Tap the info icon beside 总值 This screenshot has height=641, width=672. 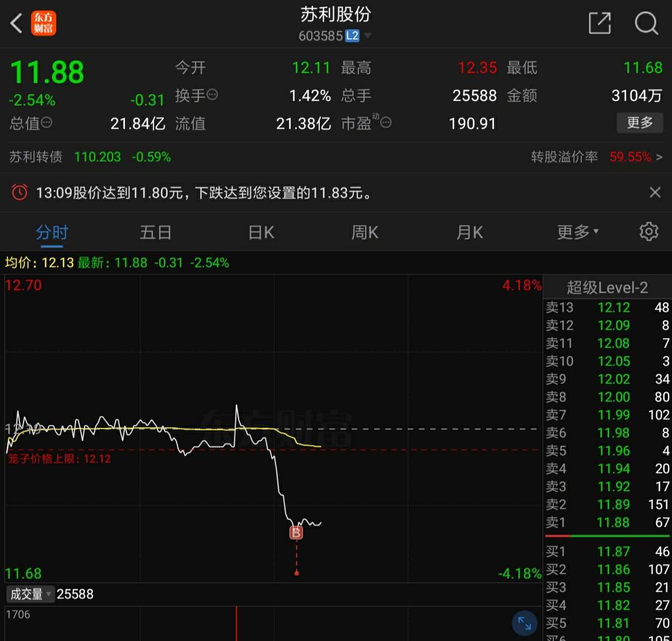click(x=46, y=122)
